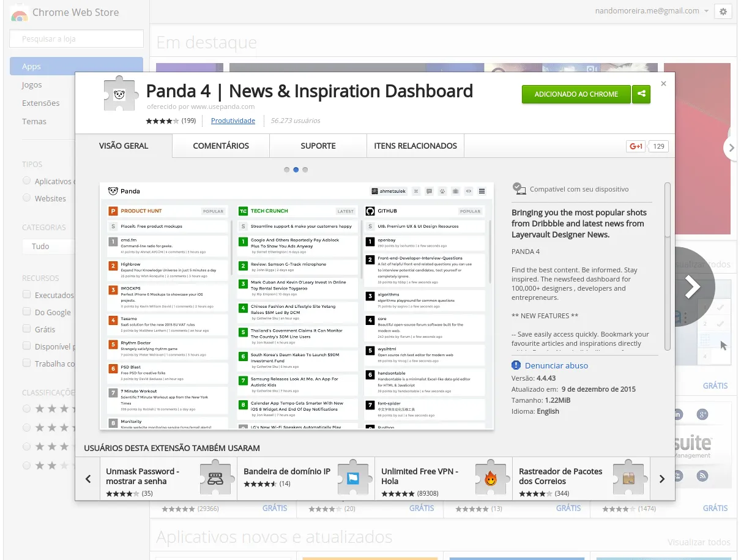The image size is (741, 560).
Task: Click Visualizar todos near Aplicativos novos
Action: (x=699, y=542)
